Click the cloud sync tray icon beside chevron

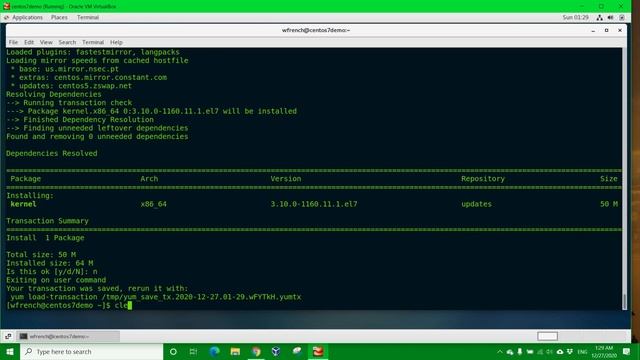(x=510, y=352)
